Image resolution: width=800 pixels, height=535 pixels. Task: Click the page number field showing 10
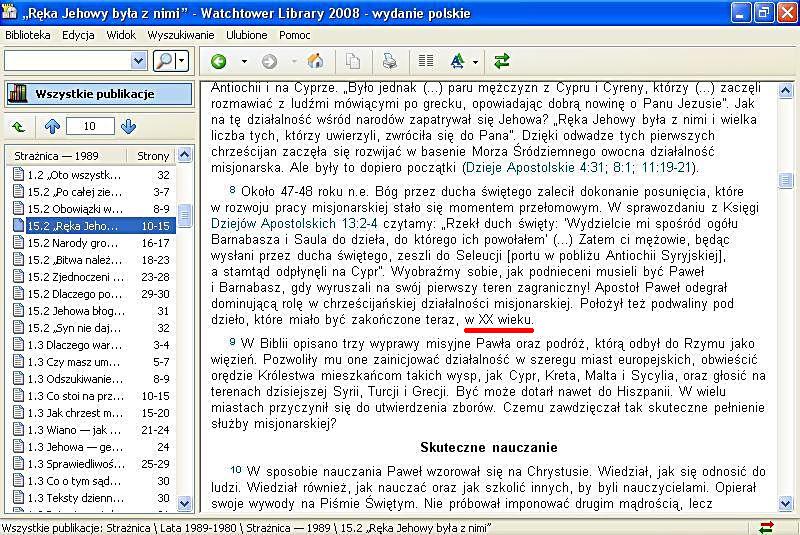tap(90, 127)
